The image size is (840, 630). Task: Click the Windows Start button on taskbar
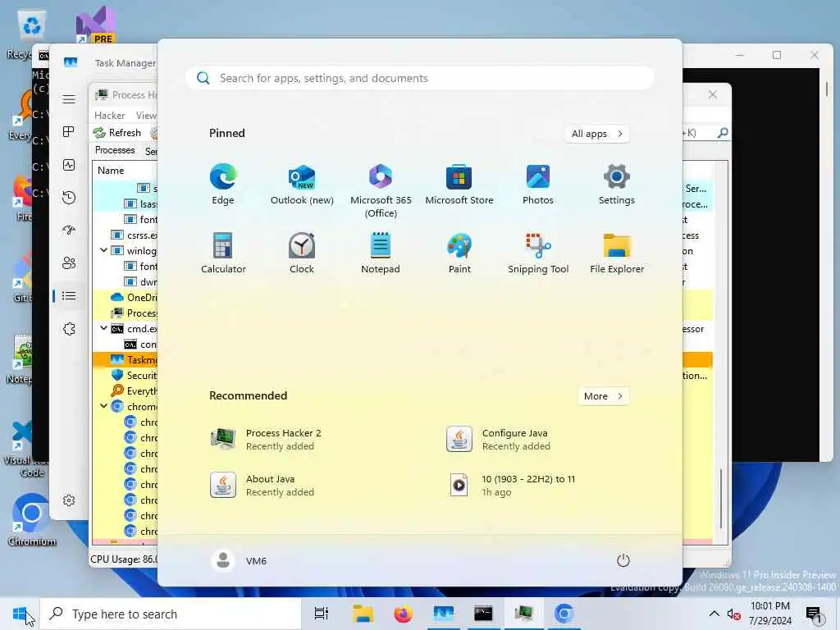pyautogui.click(x=20, y=614)
